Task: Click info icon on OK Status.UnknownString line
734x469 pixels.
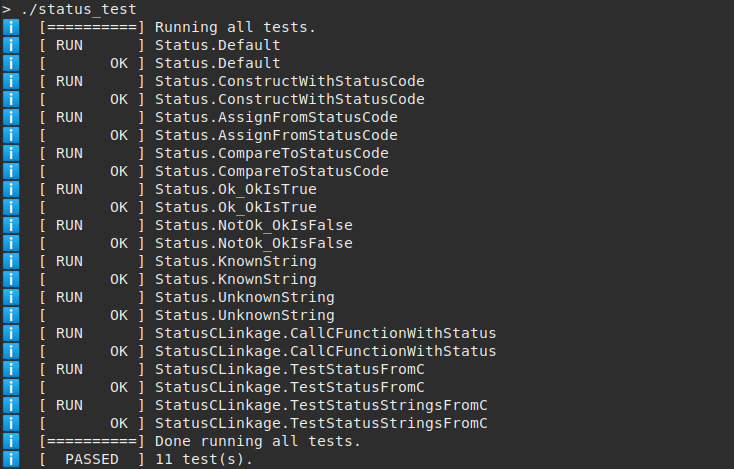Action: pos(12,315)
